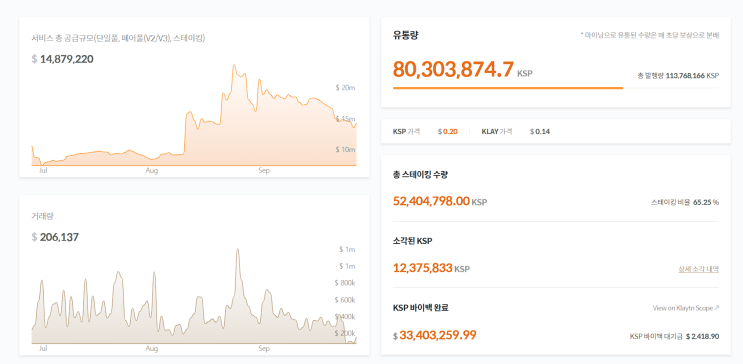Click $ 10m axis label on supply chart
This screenshot has height=364, width=743.
tap(345, 150)
